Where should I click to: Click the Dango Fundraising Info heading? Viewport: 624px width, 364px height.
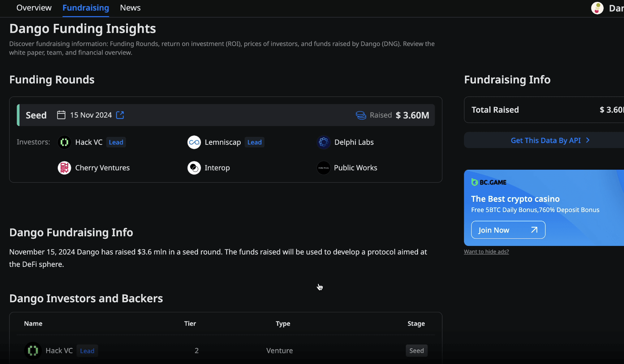71,232
